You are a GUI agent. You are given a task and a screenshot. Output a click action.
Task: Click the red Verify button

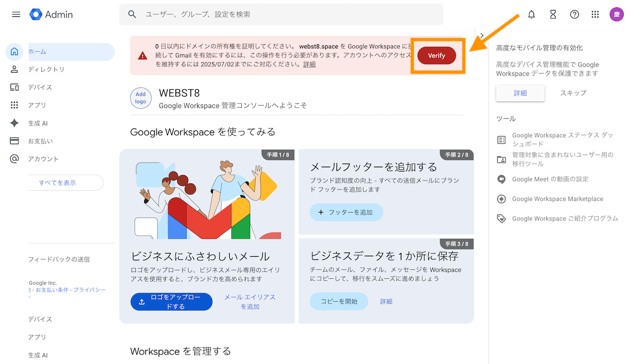point(437,56)
